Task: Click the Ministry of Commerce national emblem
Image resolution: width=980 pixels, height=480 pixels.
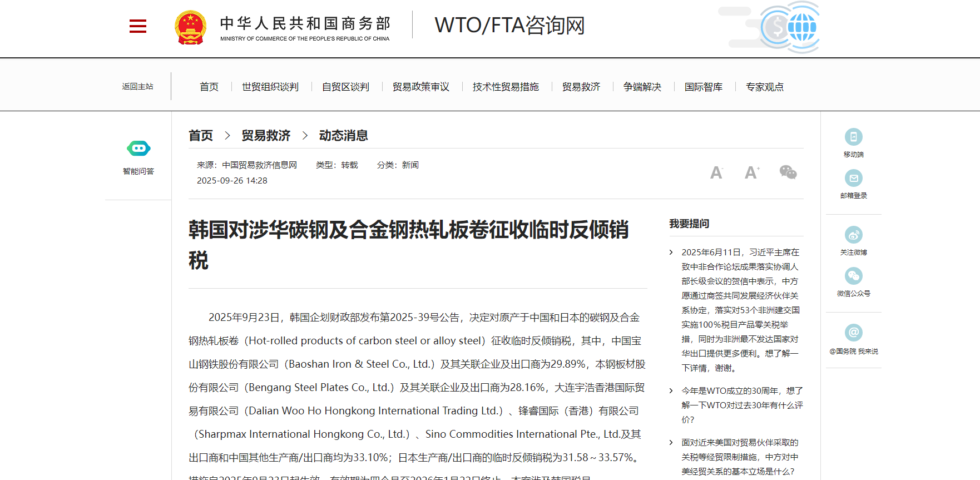Action: pyautogui.click(x=190, y=27)
